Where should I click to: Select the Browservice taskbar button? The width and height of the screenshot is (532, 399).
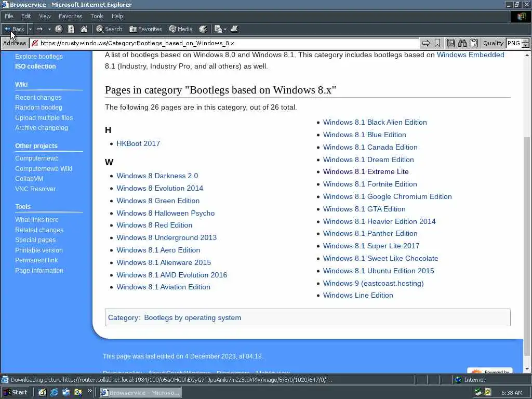tap(140, 393)
